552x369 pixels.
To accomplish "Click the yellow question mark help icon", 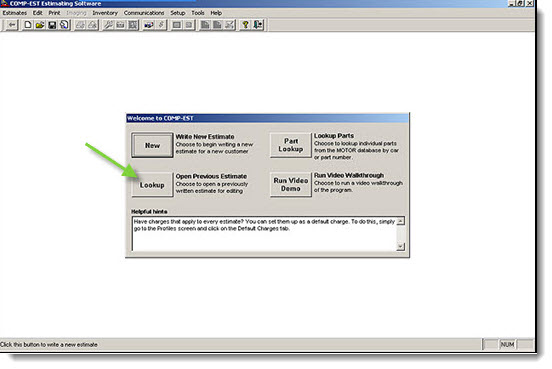I will tap(245, 25).
